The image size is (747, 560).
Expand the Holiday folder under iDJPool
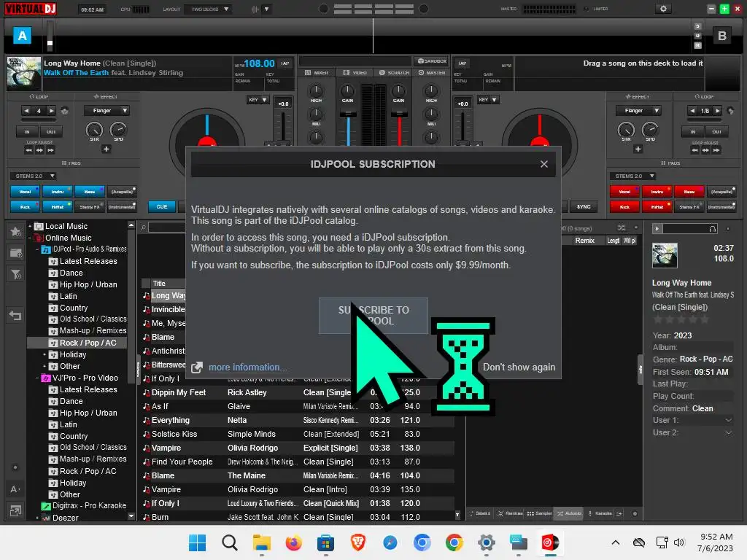point(44,354)
